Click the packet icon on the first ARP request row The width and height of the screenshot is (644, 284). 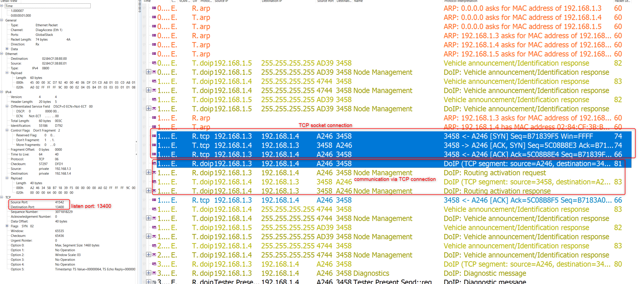[154, 8]
